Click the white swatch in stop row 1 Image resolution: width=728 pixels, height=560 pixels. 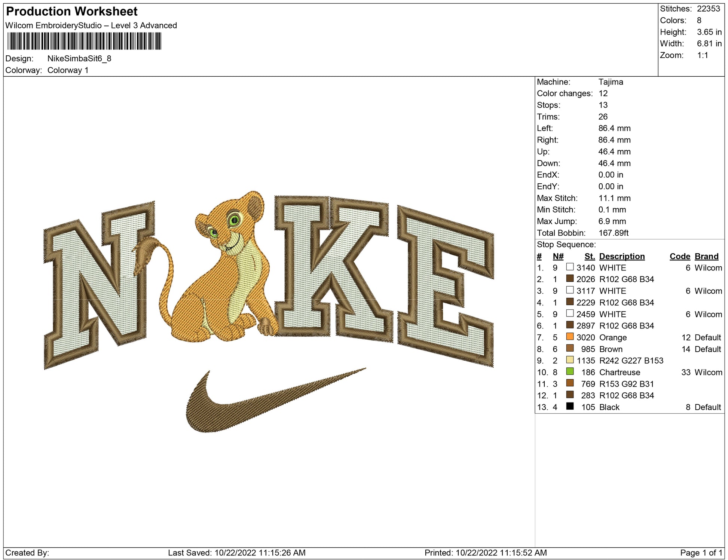point(570,267)
